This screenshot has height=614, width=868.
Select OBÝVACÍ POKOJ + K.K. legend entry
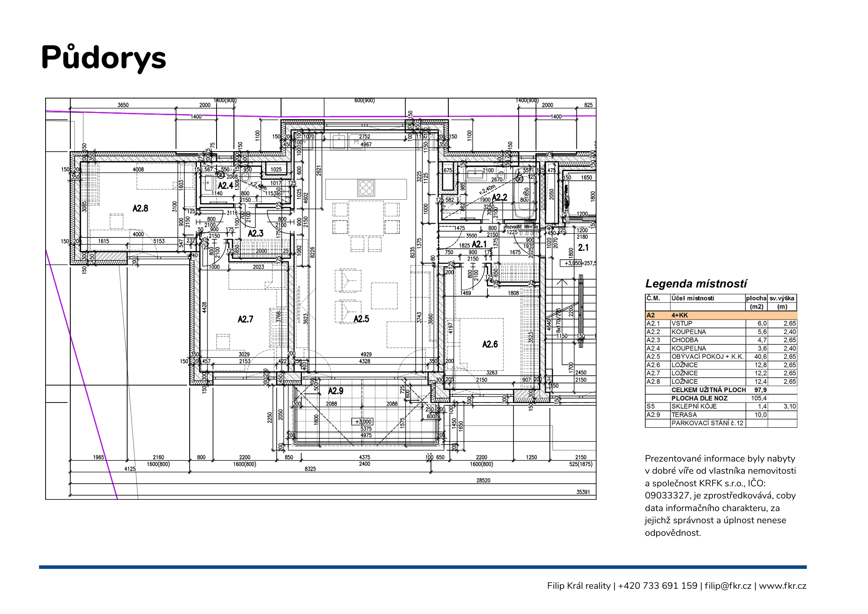707,357
